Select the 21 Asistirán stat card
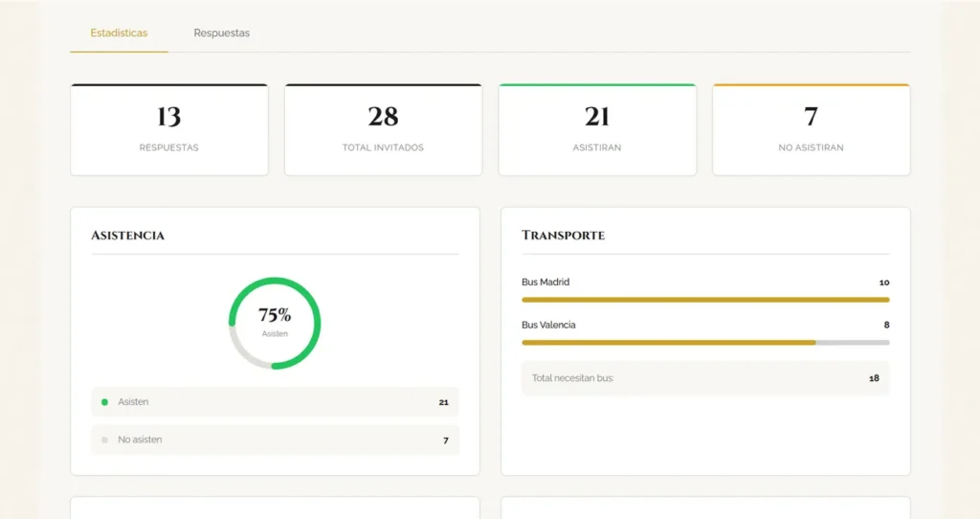This screenshot has width=980, height=519. (x=597, y=129)
